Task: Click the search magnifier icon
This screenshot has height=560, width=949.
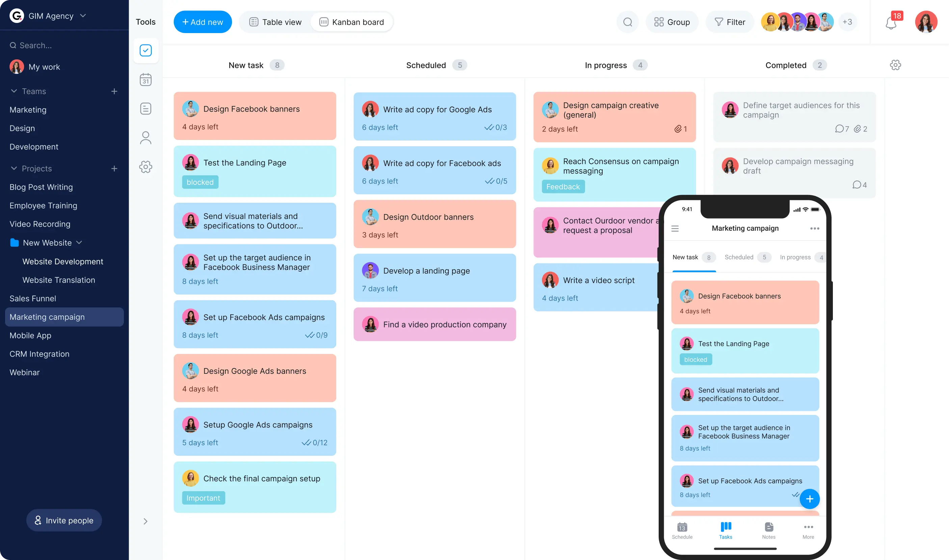Action: [x=628, y=22]
